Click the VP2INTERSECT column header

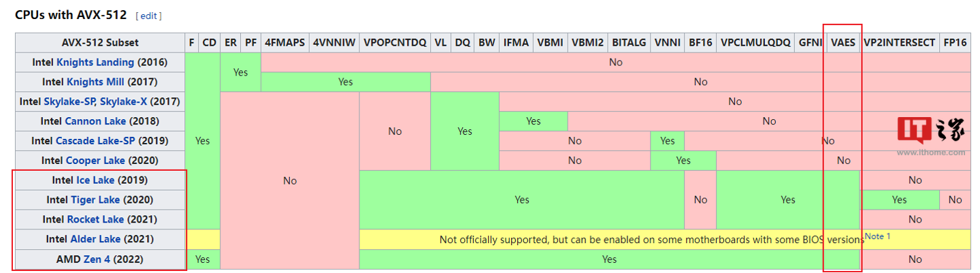point(899,42)
